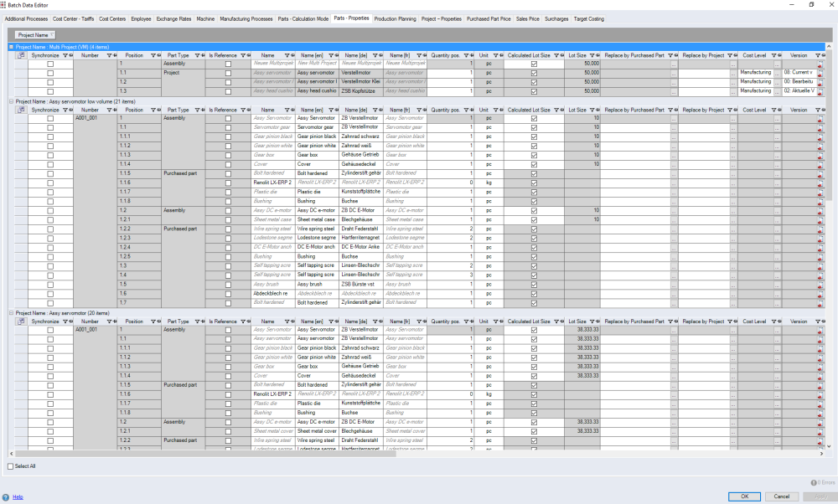Click the filter icon on the Quantity pos. column
Image resolution: width=838 pixels, height=504 pixels.
[x=466, y=54]
